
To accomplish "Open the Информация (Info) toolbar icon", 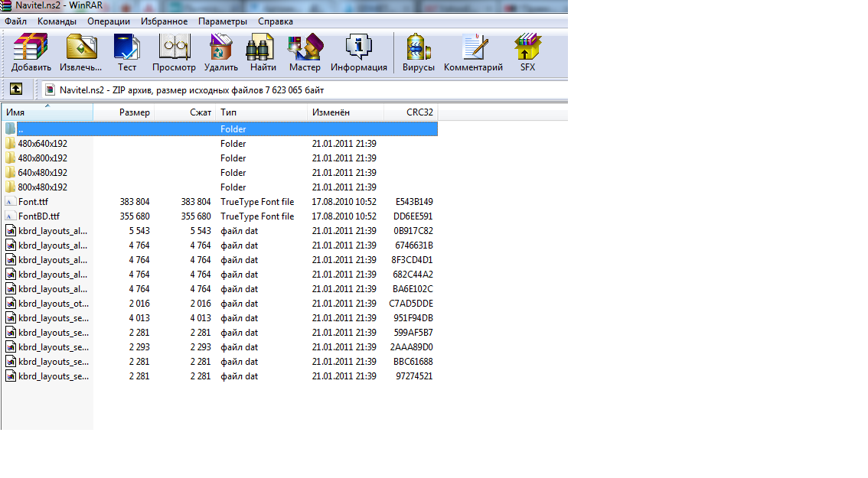I will (358, 52).
